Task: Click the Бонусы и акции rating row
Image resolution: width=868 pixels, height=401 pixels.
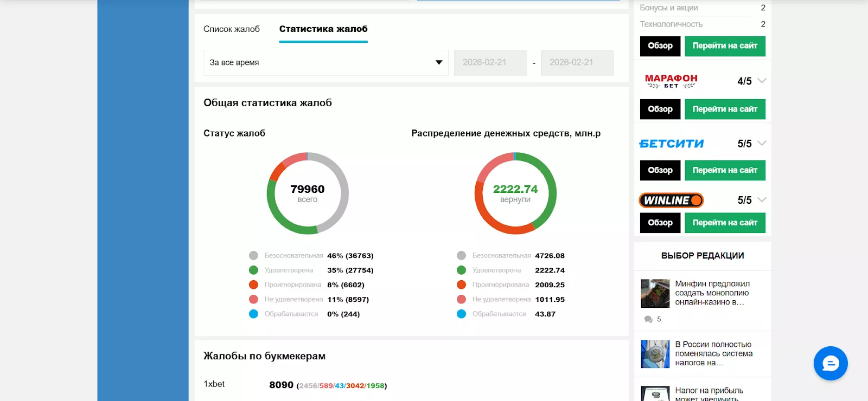Action: [x=703, y=8]
